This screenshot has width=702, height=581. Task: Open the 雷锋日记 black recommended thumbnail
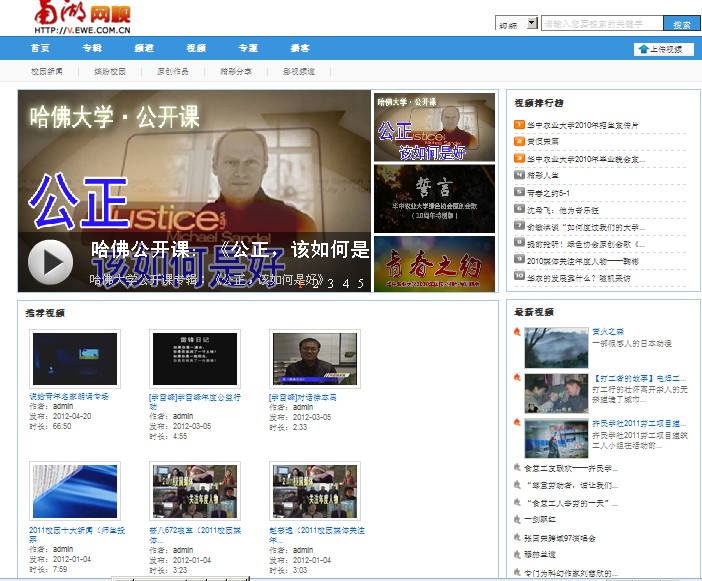point(195,359)
